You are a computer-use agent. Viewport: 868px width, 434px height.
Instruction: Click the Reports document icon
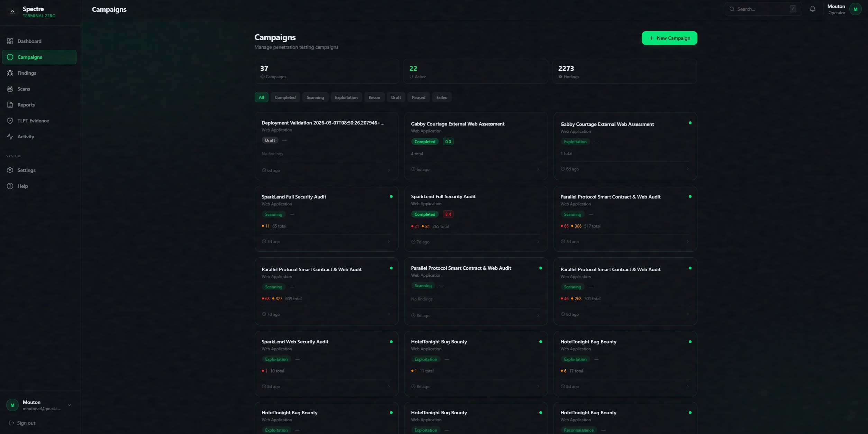pyautogui.click(x=10, y=105)
